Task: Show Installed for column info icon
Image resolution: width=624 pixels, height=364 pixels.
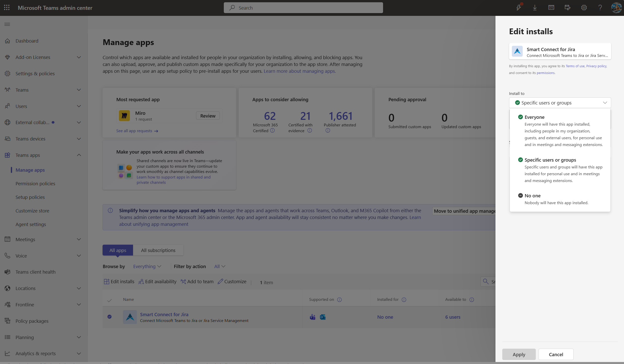Action: [404, 300]
